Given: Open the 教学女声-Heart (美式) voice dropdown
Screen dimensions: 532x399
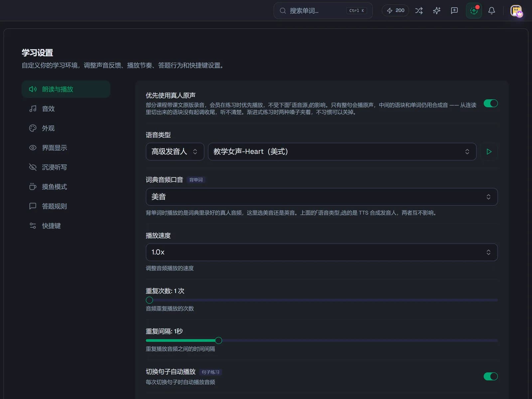Looking at the screenshot, I should [x=342, y=152].
